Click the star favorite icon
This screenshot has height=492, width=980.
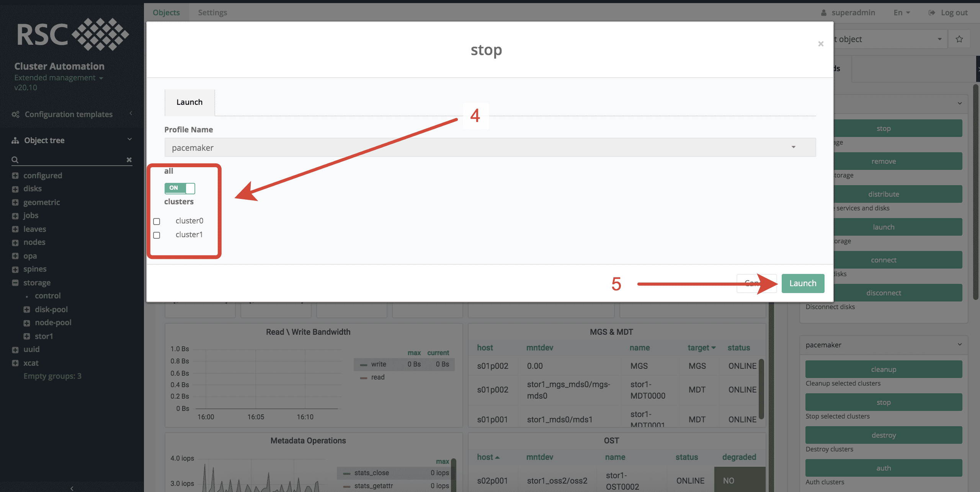(x=959, y=39)
